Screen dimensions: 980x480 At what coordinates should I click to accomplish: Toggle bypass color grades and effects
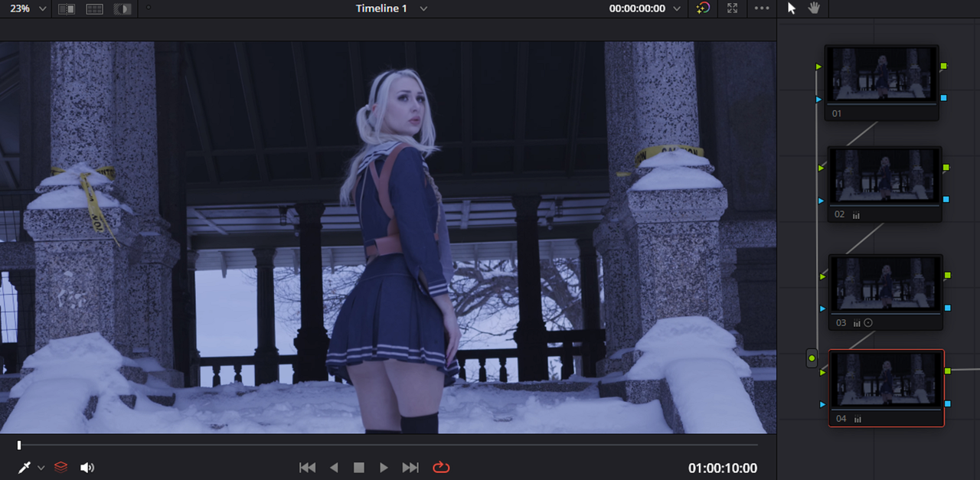click(703, 8)
